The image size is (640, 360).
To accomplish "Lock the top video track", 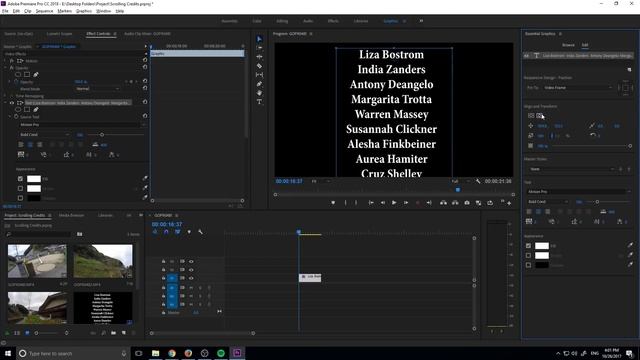I will coord(163,261).
